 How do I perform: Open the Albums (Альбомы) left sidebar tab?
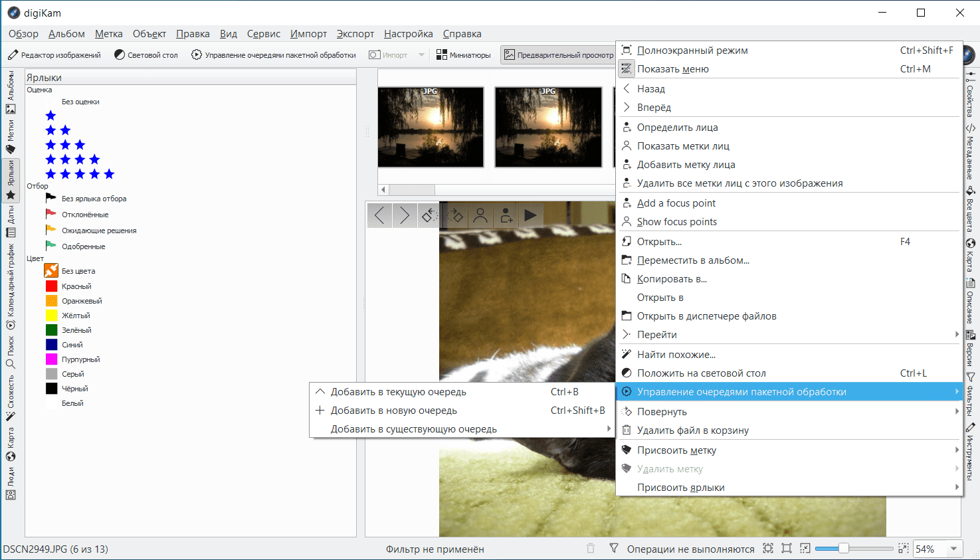point(11,92)
